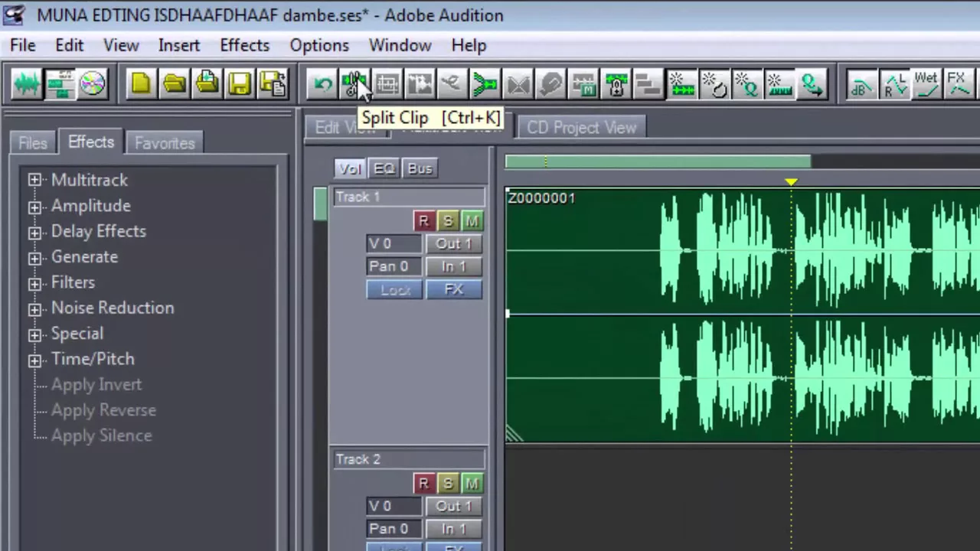This screenshot has width=980, height=551.
Task: Click the greyed stacked-bars group clips icon
Action: click(x=648, y=84)
